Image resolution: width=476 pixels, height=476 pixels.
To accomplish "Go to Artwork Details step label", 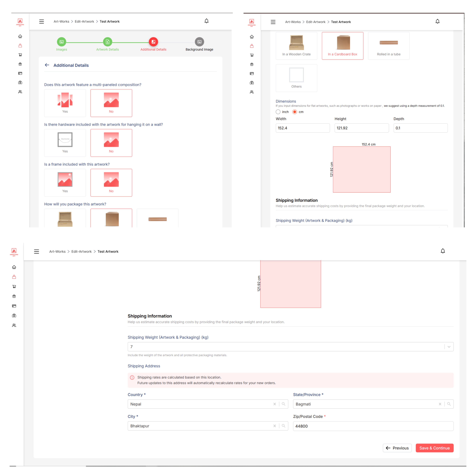I will pyautogui.click(x=107, y=49).
